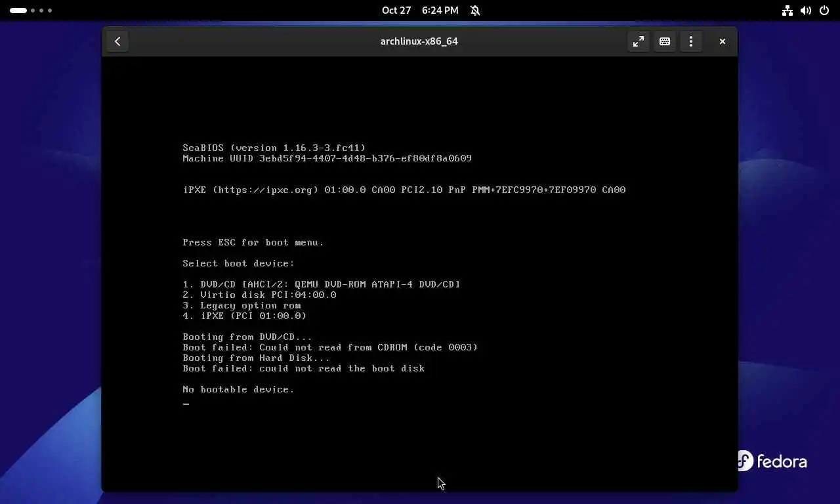Close the archlinux-x86_64 window
This screenshot has height=504, width=840.
tap(722, 41)
